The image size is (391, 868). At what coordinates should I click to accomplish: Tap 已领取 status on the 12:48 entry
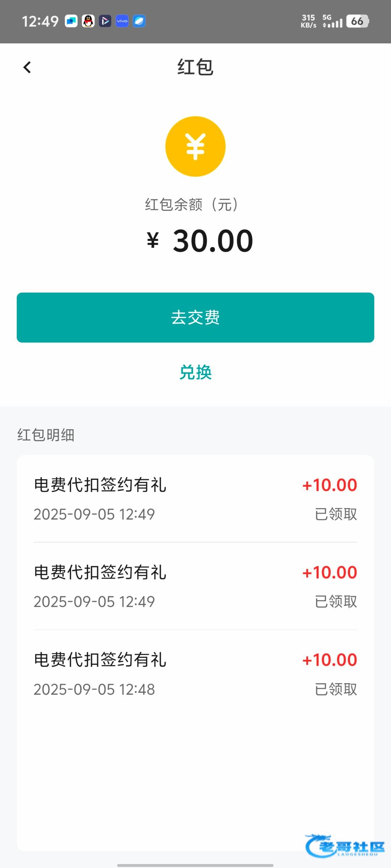click(x=336, y=689)
